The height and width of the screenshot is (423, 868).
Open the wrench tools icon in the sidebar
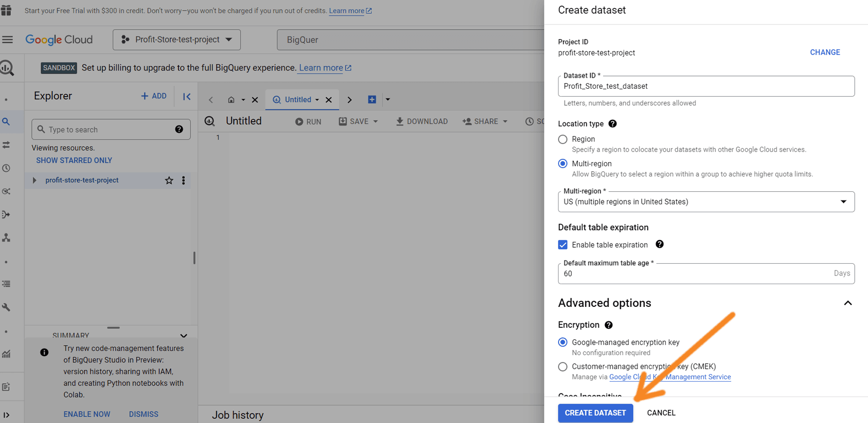[x=6, y=307]
